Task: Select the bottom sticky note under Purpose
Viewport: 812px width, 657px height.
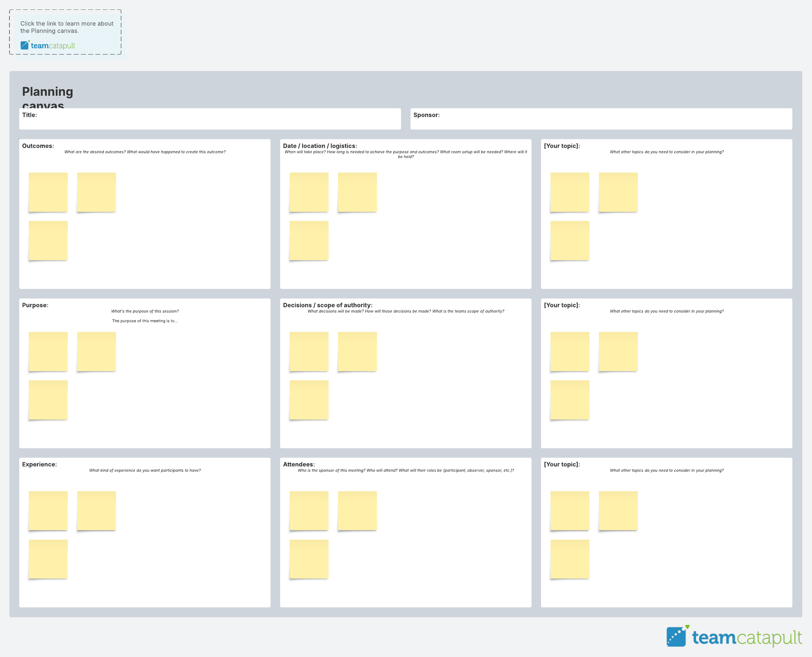Action: point(48,400)
